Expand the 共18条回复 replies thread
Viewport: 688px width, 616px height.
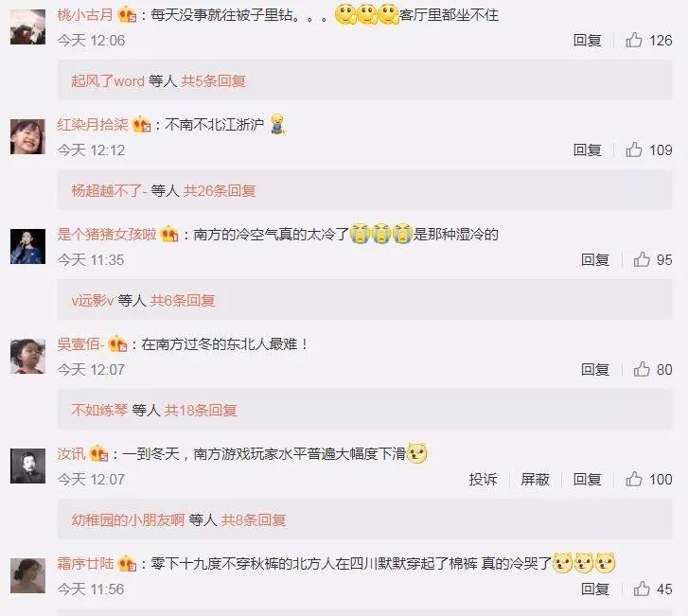(201, 411)
